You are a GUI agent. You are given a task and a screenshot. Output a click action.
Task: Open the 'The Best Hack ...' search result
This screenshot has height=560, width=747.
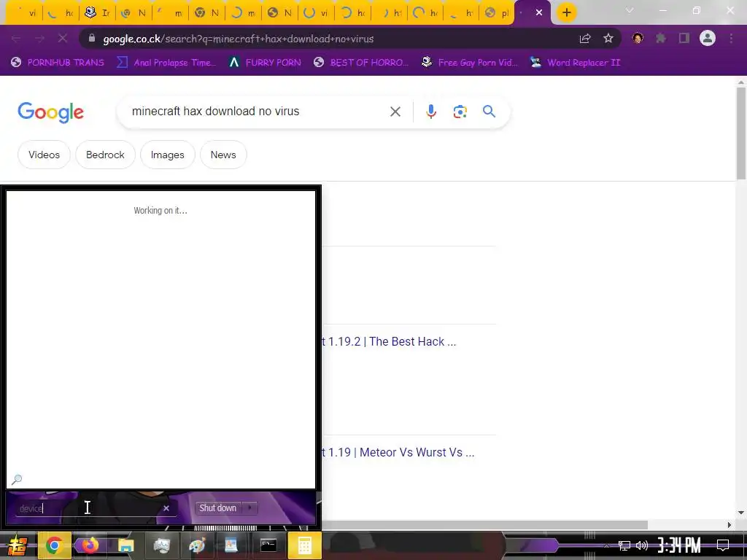389,341
